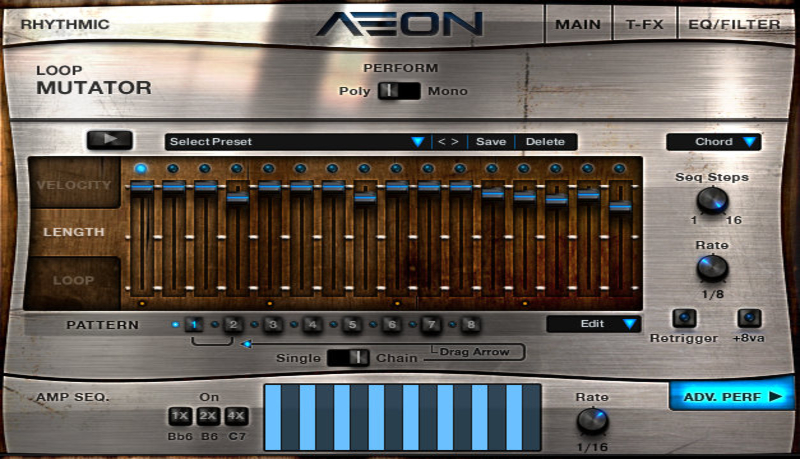The width and height of the screenshot is (800, 459).
Task: Click the LED next to pattern 8
Action: 453,324
